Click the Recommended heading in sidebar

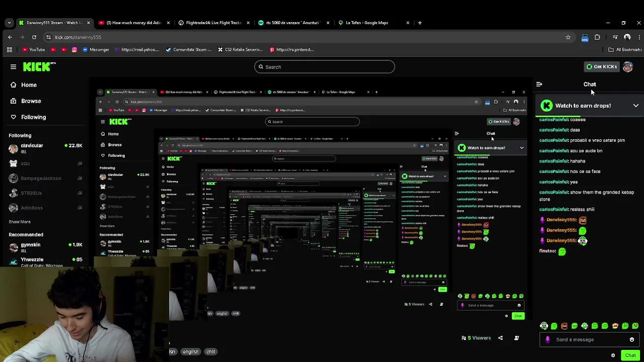click(x=26, y=234)
